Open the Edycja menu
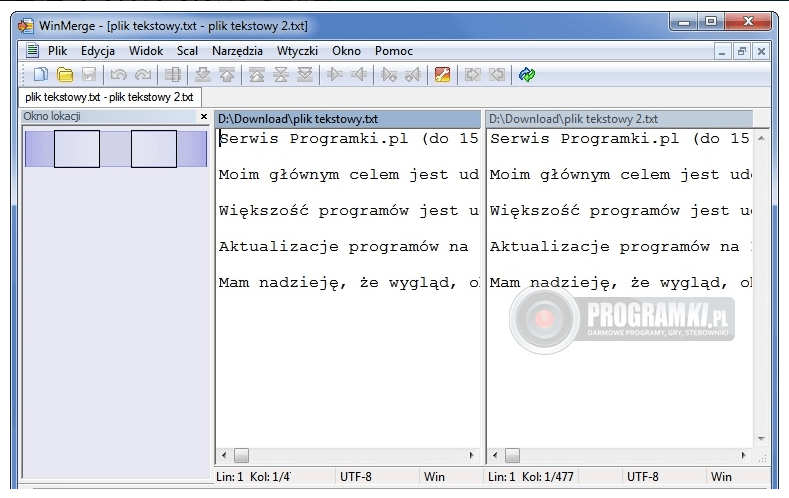Viewport: 789px width, 498px height. (98, 51)
